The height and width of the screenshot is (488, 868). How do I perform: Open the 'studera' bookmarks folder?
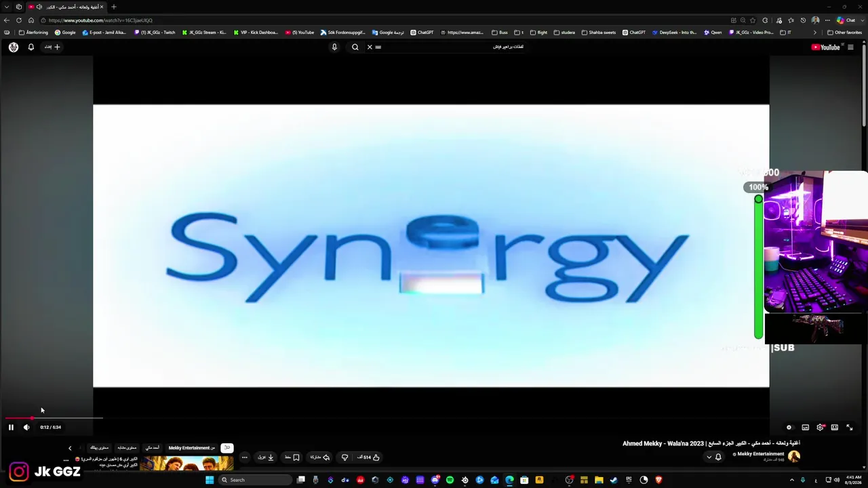click(x=564, y=33)
